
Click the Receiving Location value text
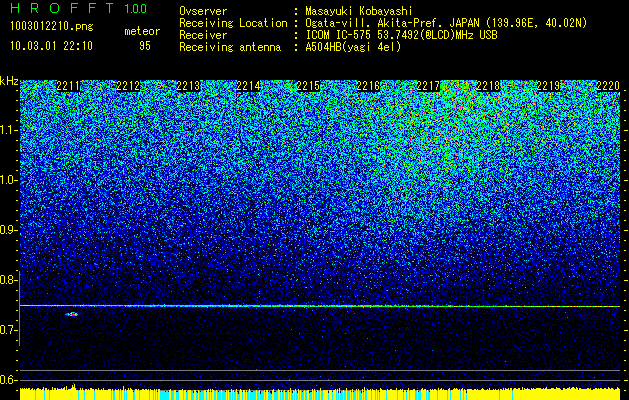click(x=446, y=23)
